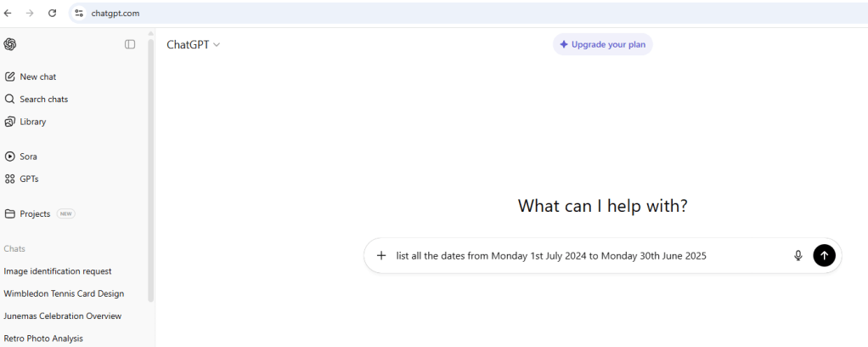The image size is (868, 347).
Task: Send the message with the arrow button
Action: (x=824, y=255)
